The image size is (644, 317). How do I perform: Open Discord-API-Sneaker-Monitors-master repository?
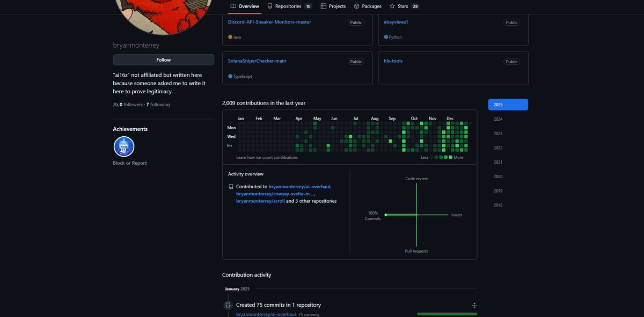coord(269,22)
